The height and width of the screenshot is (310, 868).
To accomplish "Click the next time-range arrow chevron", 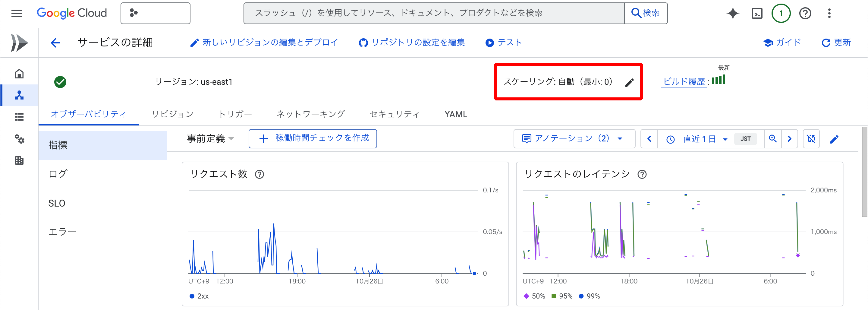I will coord(790,139).
